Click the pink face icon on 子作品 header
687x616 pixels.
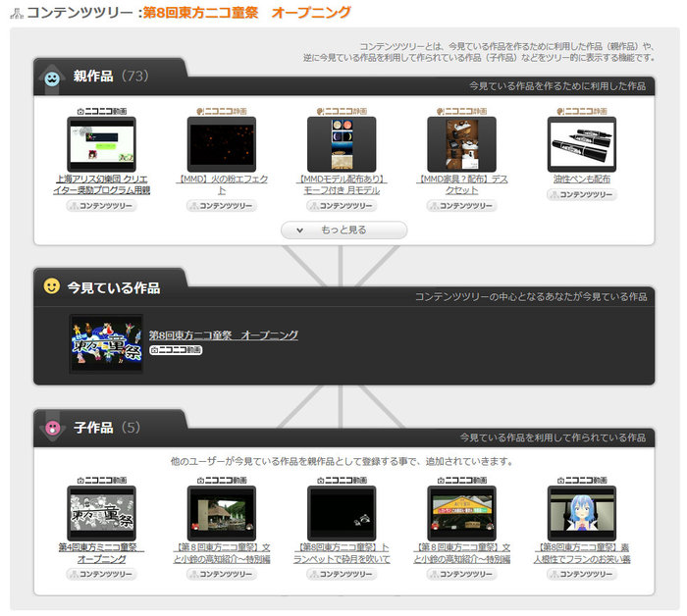click(53, 428)
